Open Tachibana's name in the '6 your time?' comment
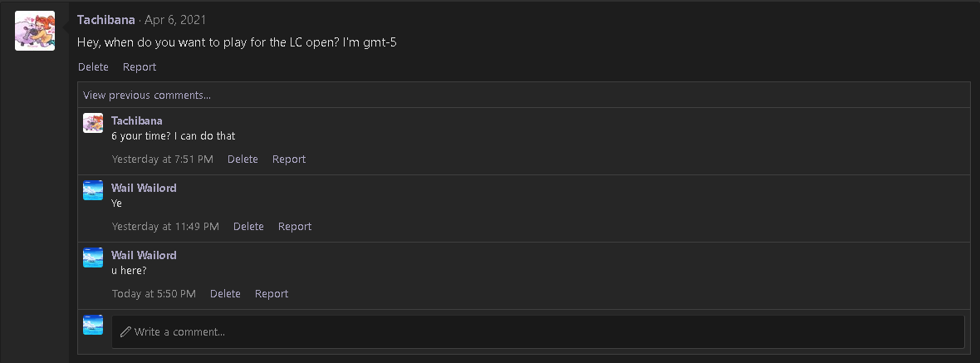 pyautogui.click(x=137, y=120)
